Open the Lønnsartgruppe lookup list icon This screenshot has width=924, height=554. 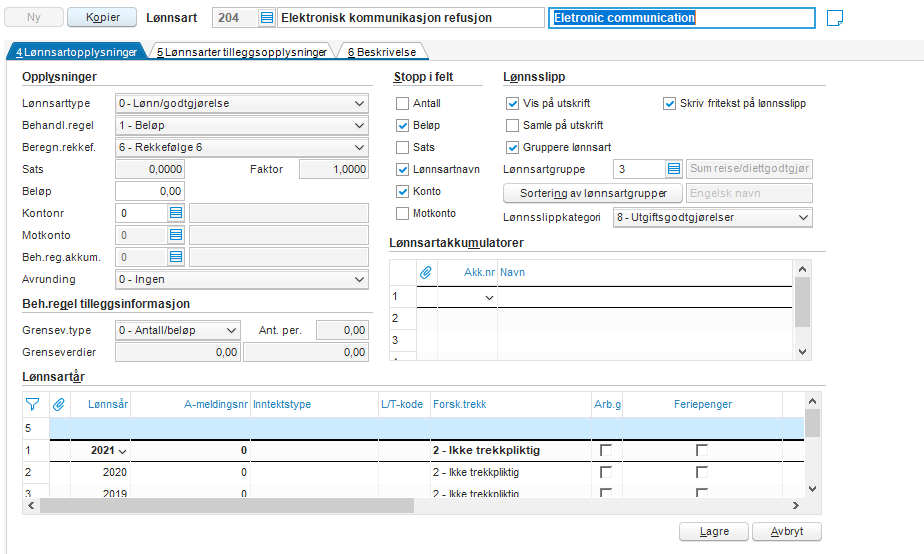coord(674,169)
